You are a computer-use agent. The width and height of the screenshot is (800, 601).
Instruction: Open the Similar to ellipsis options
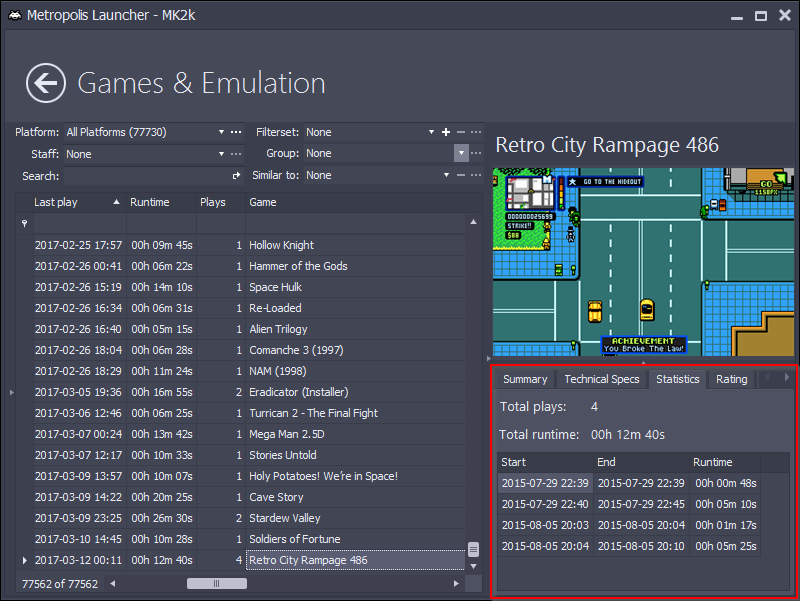[x=476, y=175]
